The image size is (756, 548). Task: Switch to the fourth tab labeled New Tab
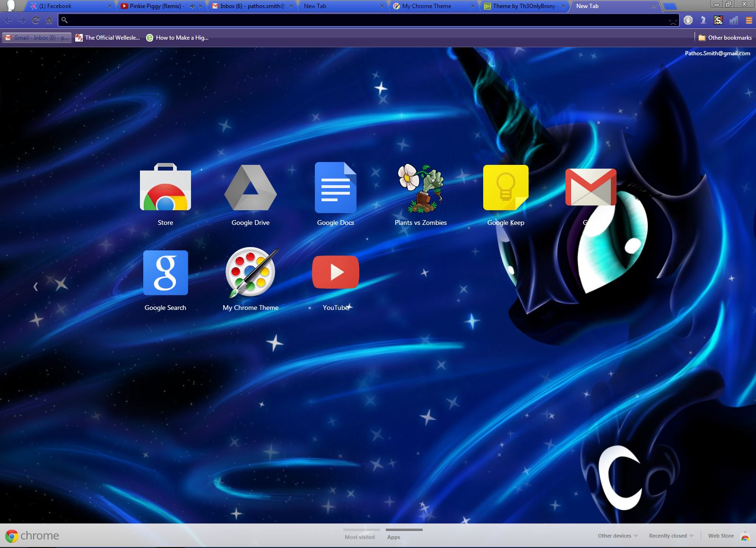tap(342, 6)
